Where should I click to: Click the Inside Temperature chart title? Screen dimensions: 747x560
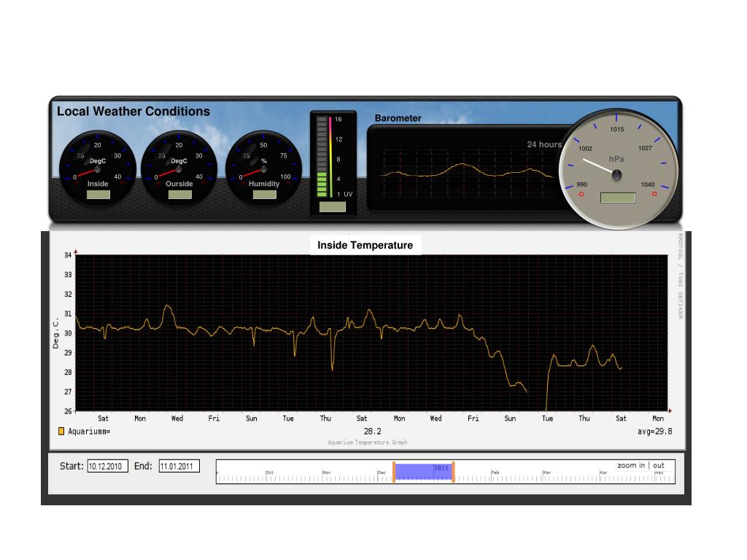point(365,245)
